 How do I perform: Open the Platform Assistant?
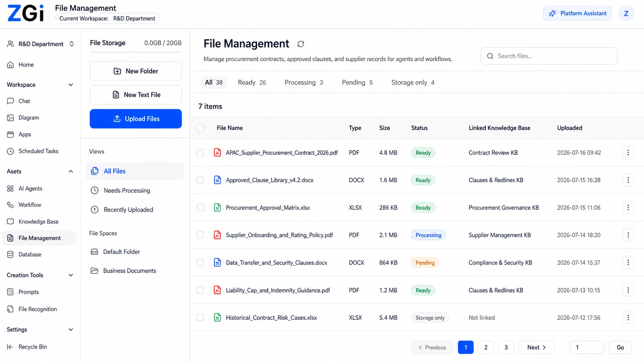pos(577,13)
